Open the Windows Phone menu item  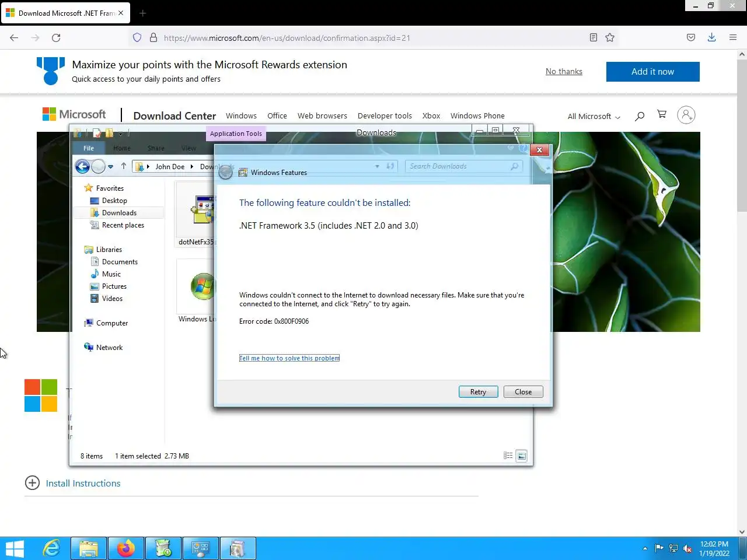point(477,116)
